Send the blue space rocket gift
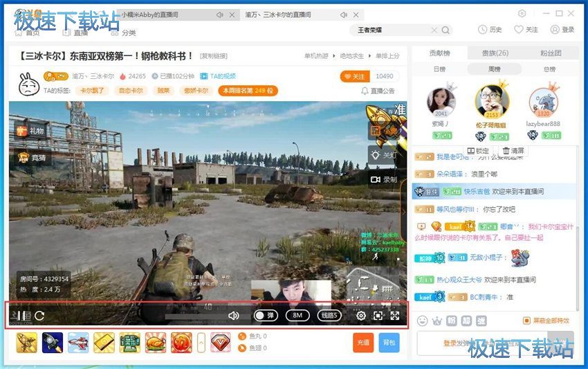 pos(53,343)
